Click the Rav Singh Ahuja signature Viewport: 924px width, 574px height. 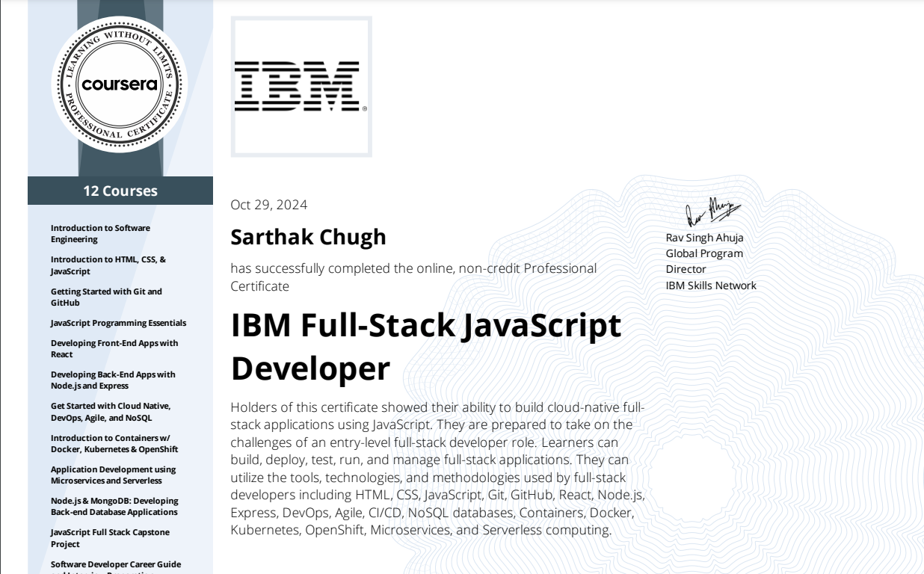(713, 213)
